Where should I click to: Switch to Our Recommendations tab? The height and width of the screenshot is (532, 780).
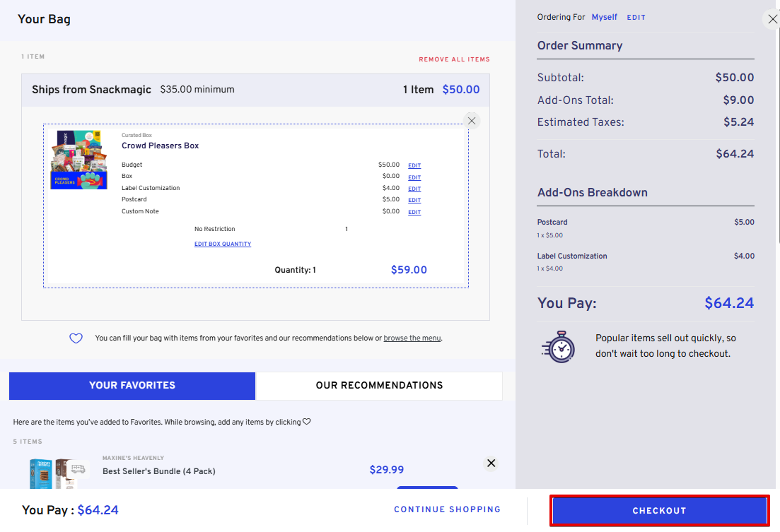[379, 386]
